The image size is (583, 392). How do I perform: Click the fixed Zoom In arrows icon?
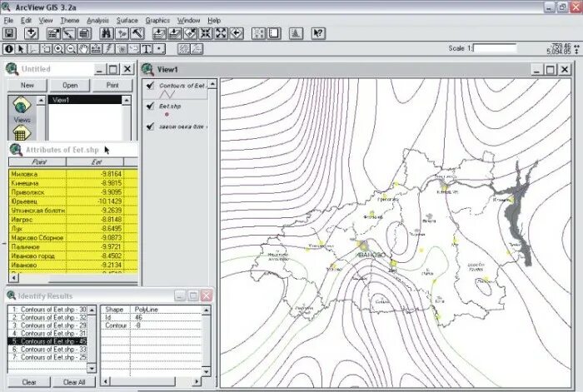(x=205, y=33)
